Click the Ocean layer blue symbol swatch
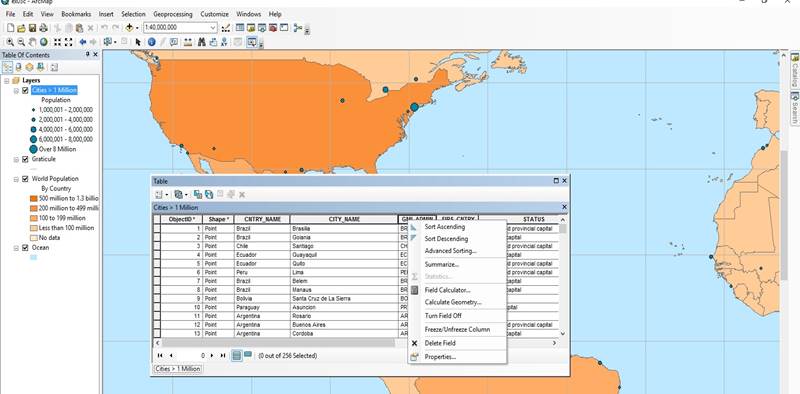The height and width of the screenshot is (394, 800). coord(34,257)
